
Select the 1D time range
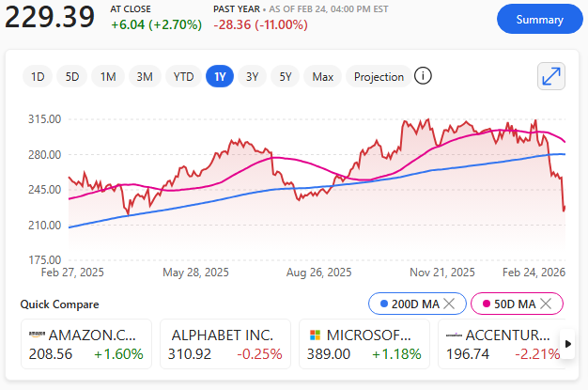(38, 77)
